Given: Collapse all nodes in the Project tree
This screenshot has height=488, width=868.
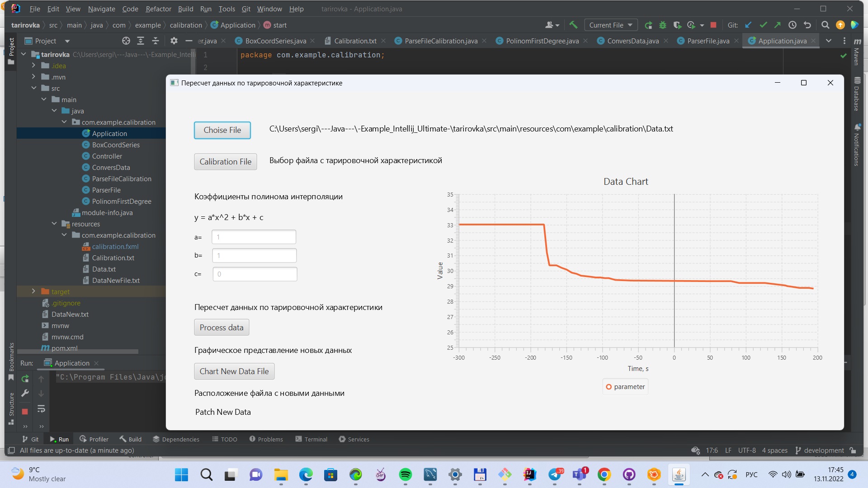Looking at the screenshot, I should pyautogui.click(x=155, y=41).
